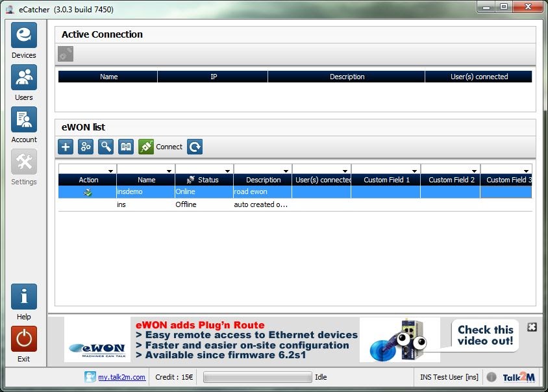The image size is (548, 392).
Task: Click the Help sidebar icon
Action: point(23,297)
